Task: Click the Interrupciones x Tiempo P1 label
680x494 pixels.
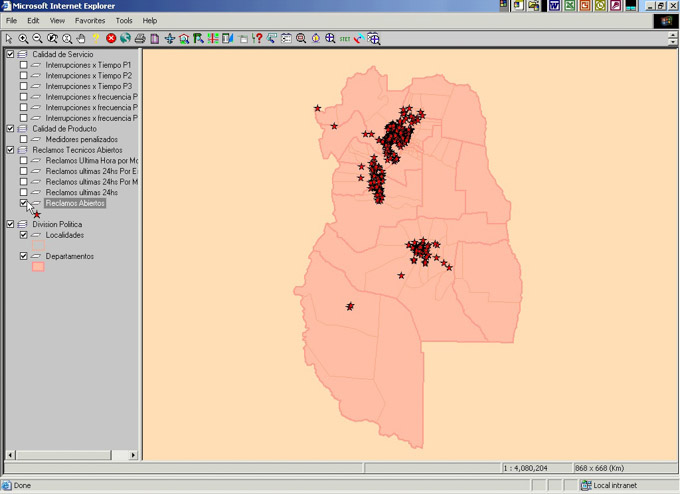Action: 88,65
